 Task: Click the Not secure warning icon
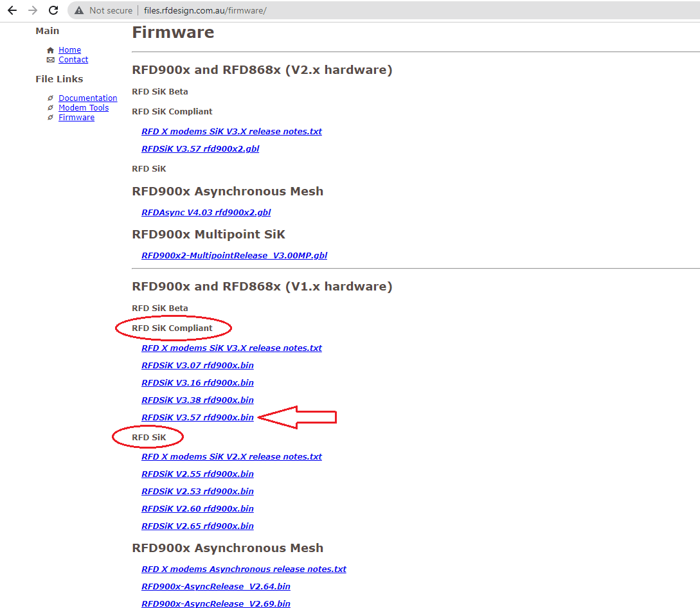(x=79, y=10)
